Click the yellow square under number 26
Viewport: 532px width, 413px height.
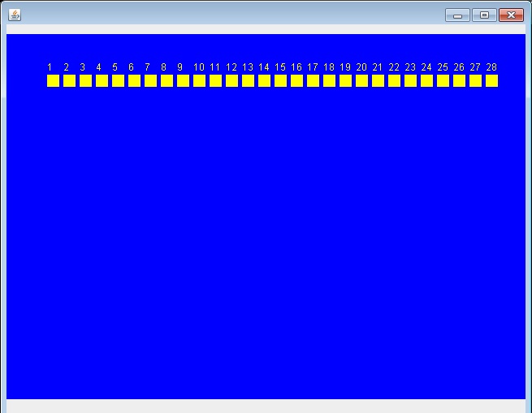[459, 80]
